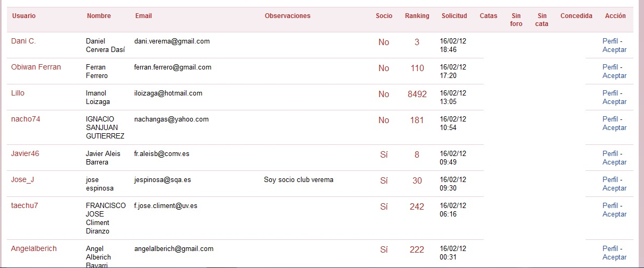Click the Solicitud column header

click(x=454, y=16)
